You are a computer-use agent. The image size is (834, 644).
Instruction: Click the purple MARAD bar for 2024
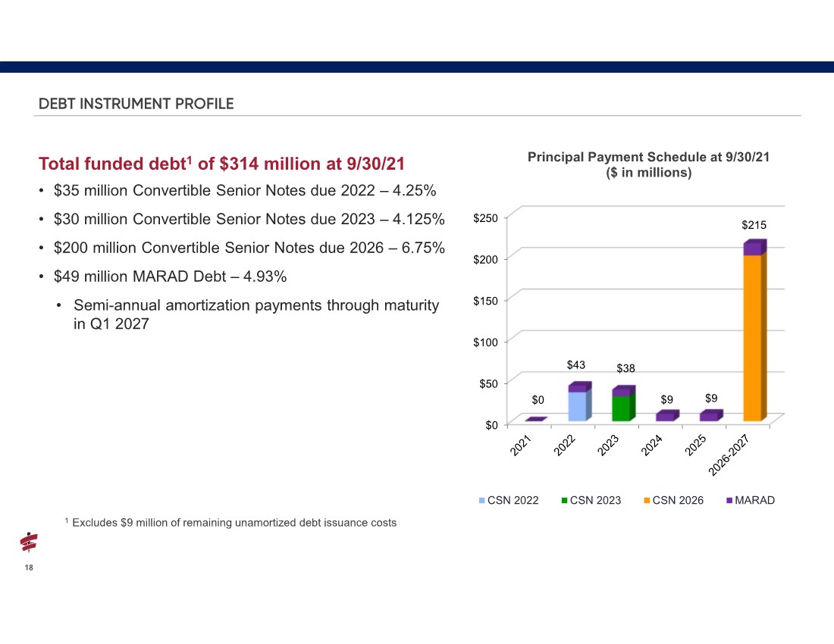point(667,415)
